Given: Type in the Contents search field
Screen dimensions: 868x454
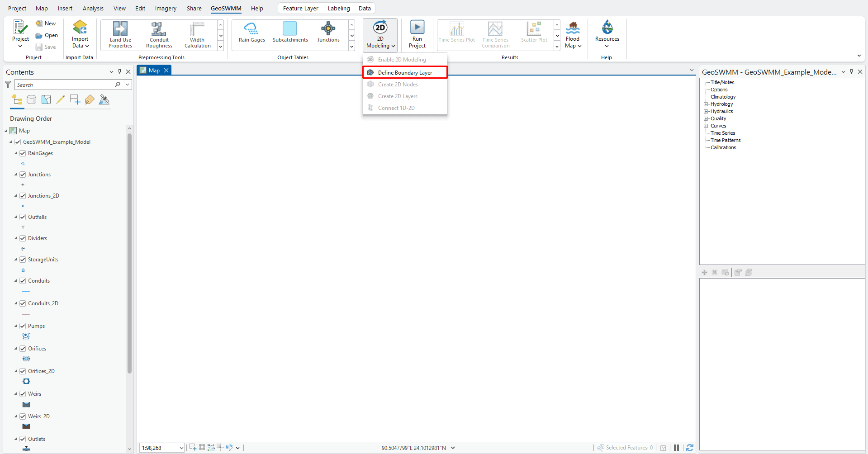Looking at the screenshot, I should (x=63, y=85).
